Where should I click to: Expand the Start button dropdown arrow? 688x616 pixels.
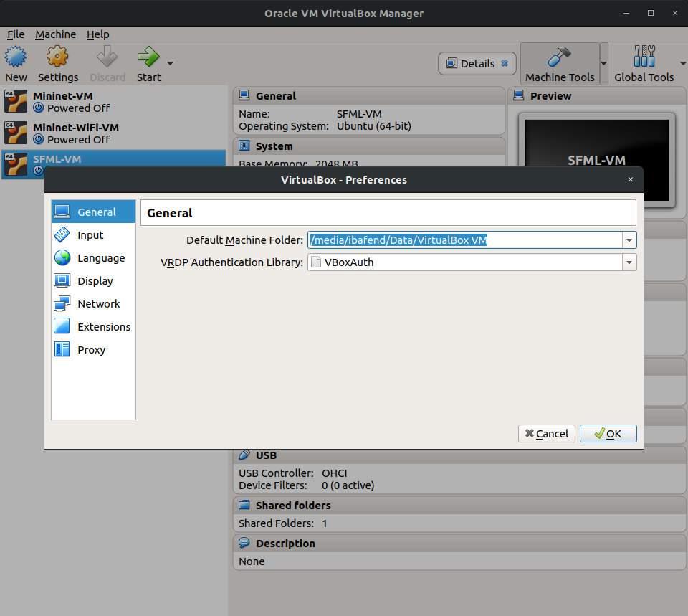click(170, 63)
